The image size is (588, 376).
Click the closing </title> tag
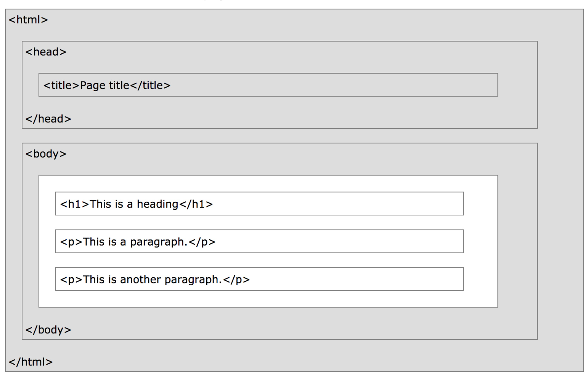[150, 85]
